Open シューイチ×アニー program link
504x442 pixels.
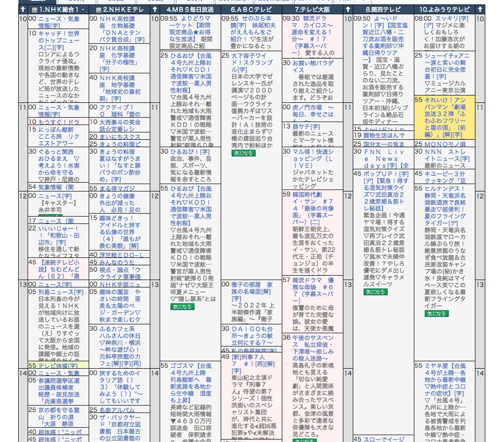(x=446, y=66)
